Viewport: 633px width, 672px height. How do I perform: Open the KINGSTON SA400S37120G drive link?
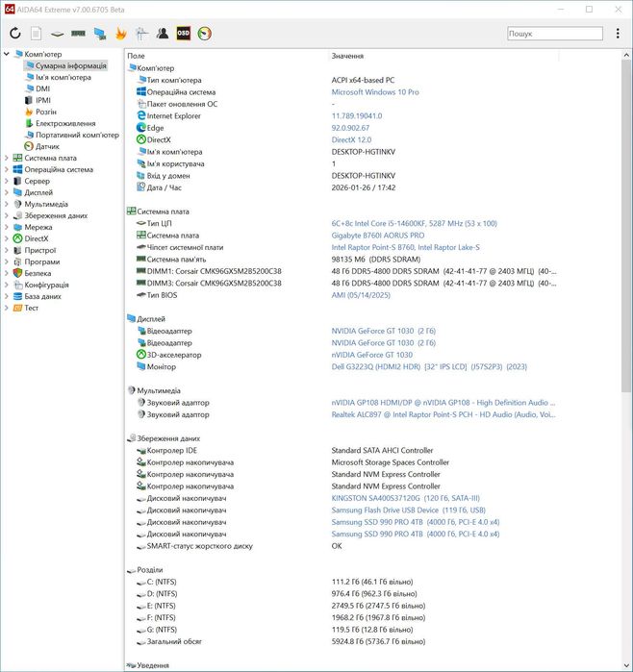406,498
